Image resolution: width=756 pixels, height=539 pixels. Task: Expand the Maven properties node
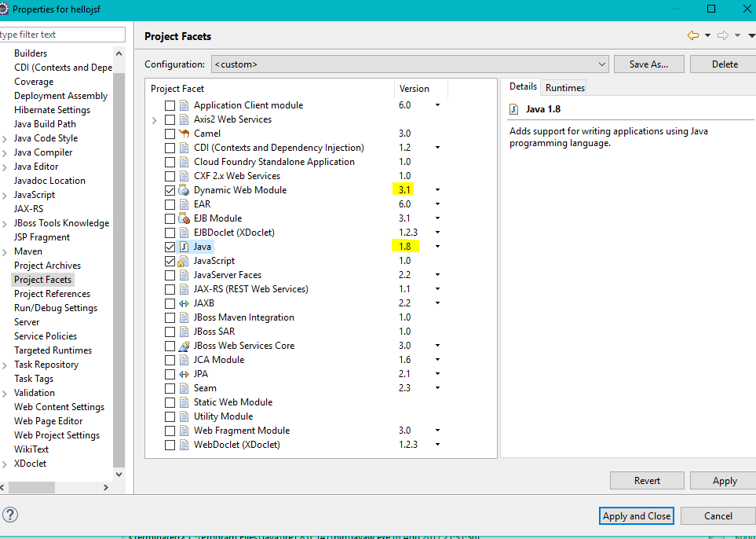[x=5, y=252]
